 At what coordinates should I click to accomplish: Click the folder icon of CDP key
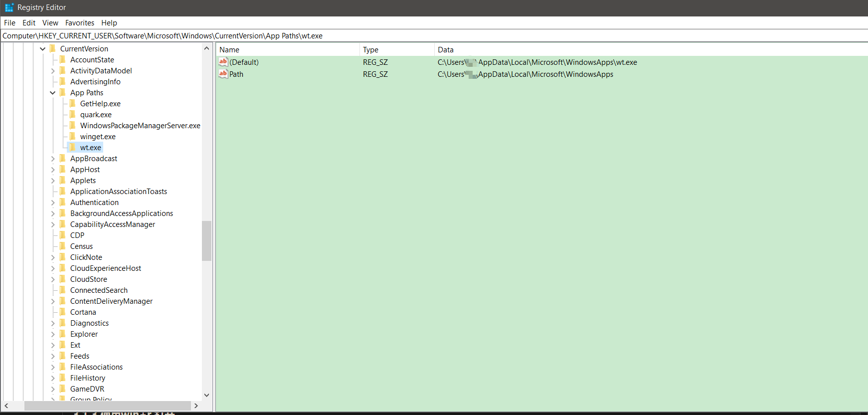[62, 235]
